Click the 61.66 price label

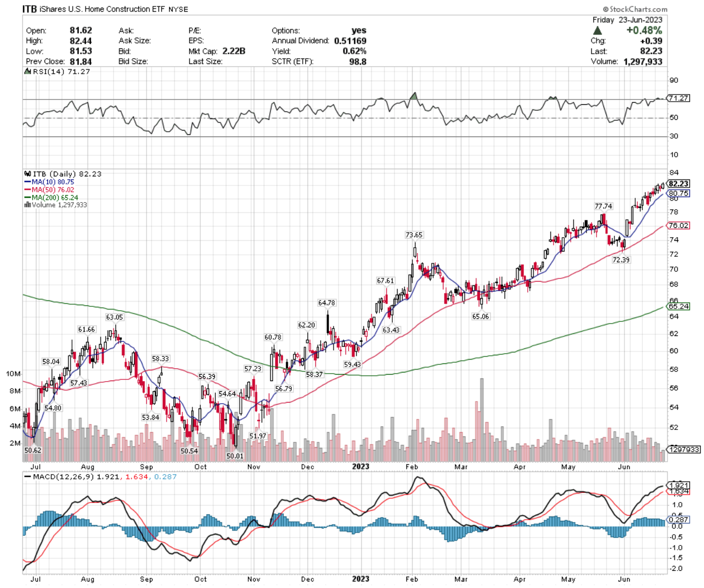[x=87, y=329]
